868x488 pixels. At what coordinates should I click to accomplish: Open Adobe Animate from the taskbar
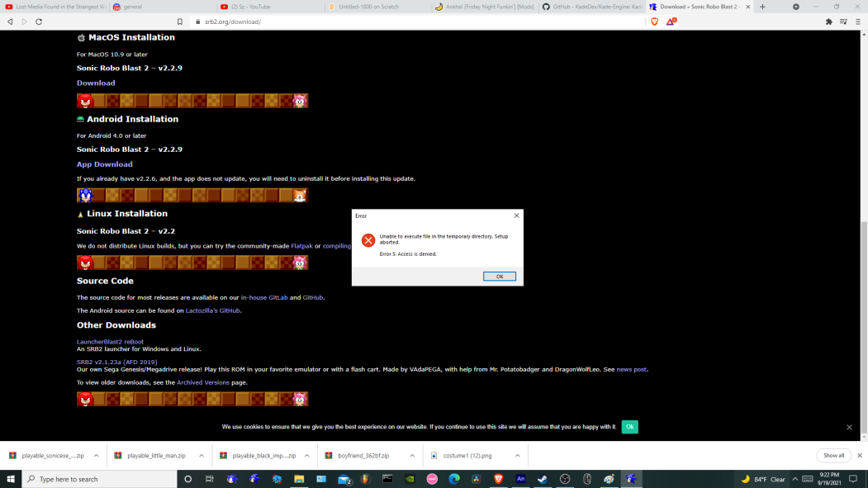(520, 479)
